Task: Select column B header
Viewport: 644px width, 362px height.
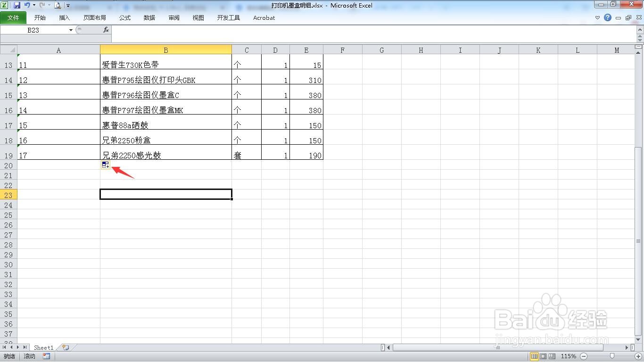Action: point(165,50)
